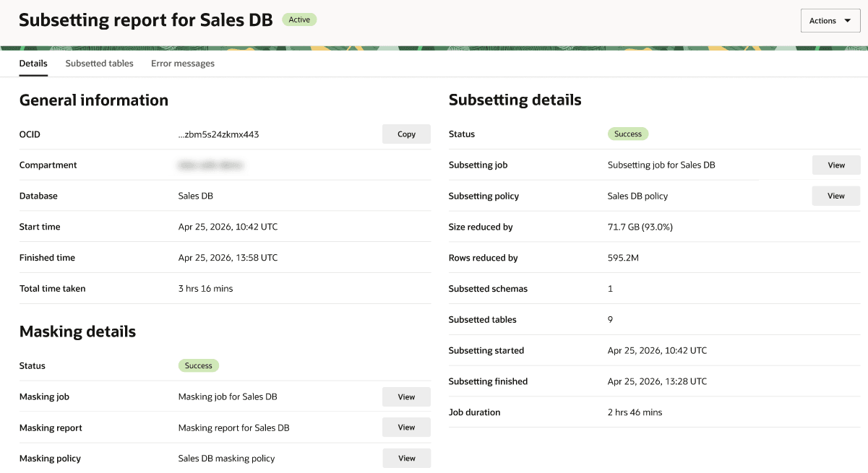Open the Subsetted tables tab
This screenshot has width=868, height=473.
100,64
